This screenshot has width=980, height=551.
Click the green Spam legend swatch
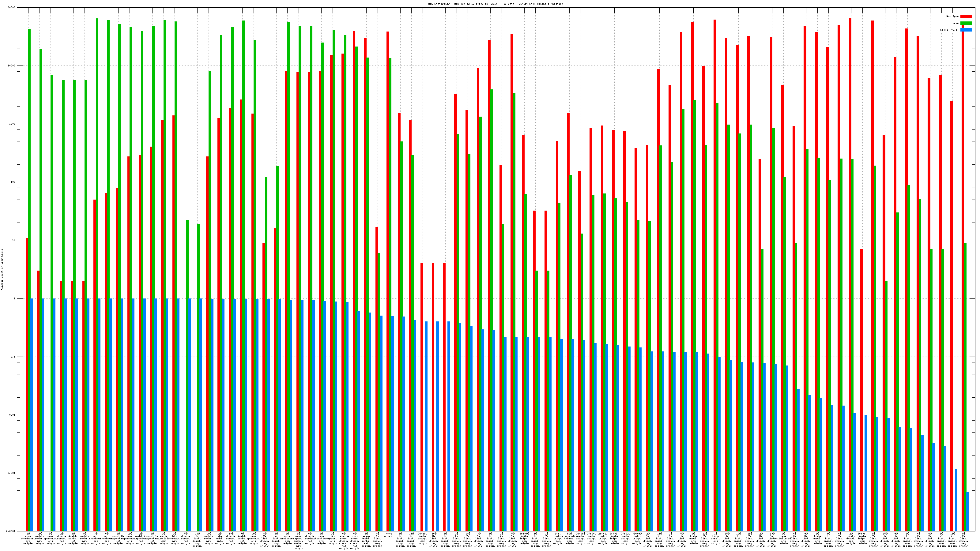[x=966, y=23]
